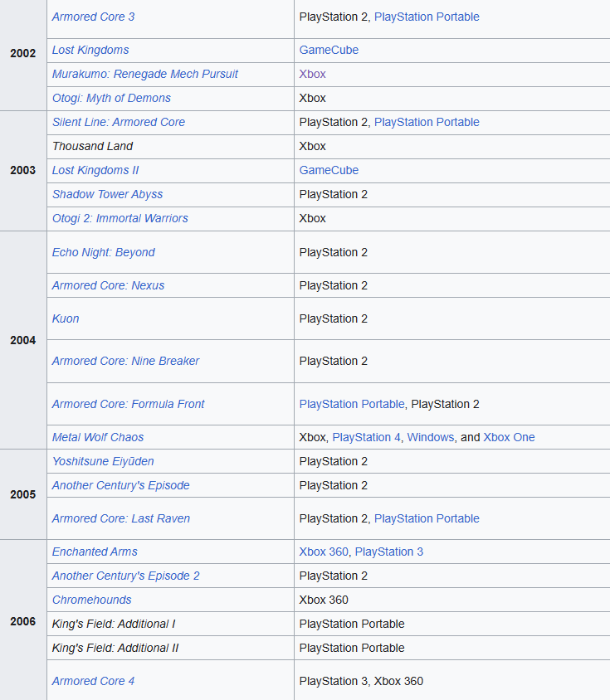Open Armored Core: Nexus link
The height and width of the screenshot is (700, 610).
[108, 285]
